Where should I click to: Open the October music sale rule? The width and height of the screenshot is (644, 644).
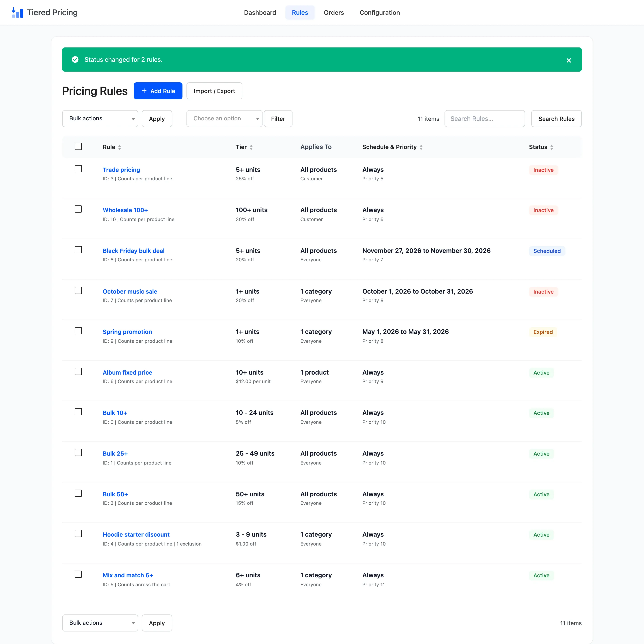point(130,292)
